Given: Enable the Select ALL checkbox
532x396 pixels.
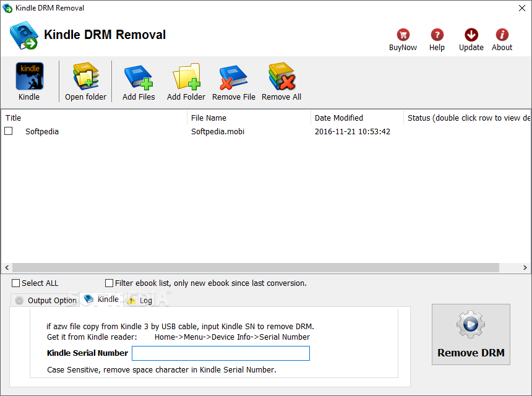Looking at the screenshot, I should pyautogui.click(x=15, y=283).
